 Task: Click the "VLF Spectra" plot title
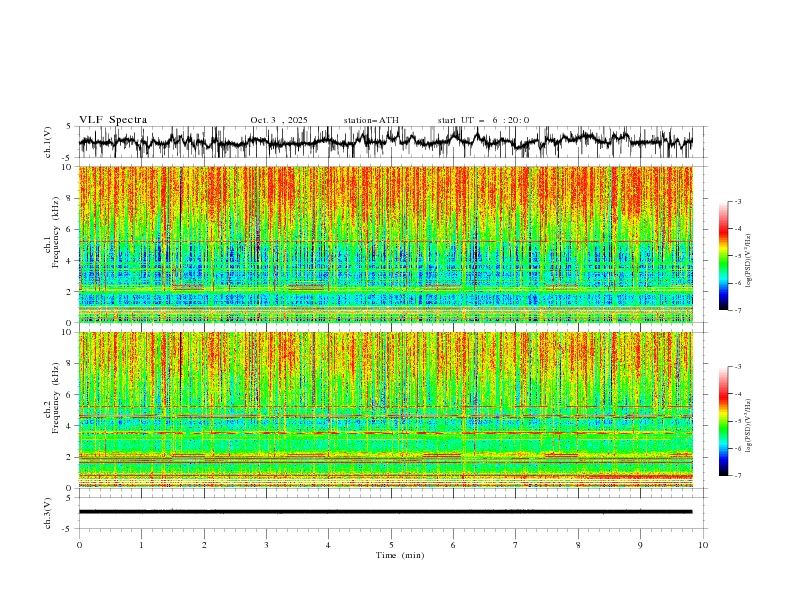[113, 120]
